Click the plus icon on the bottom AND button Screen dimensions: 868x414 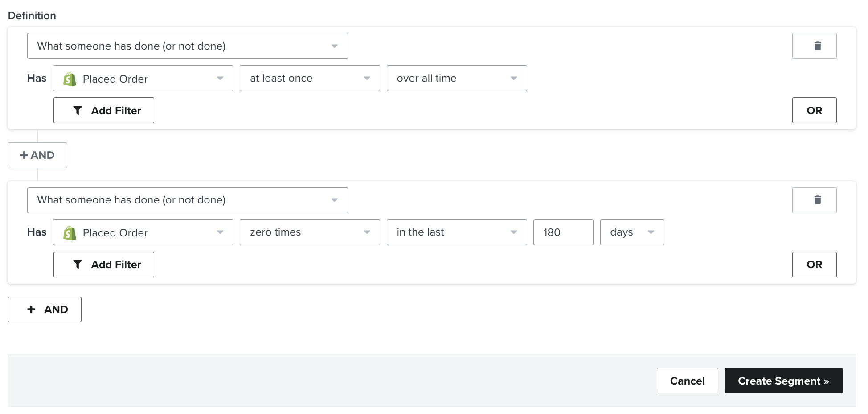[31, 309]
